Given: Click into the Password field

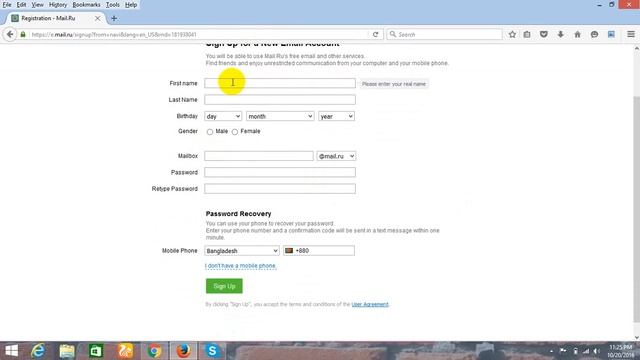Looking at the screenshot, I should [x=280, y=172].
